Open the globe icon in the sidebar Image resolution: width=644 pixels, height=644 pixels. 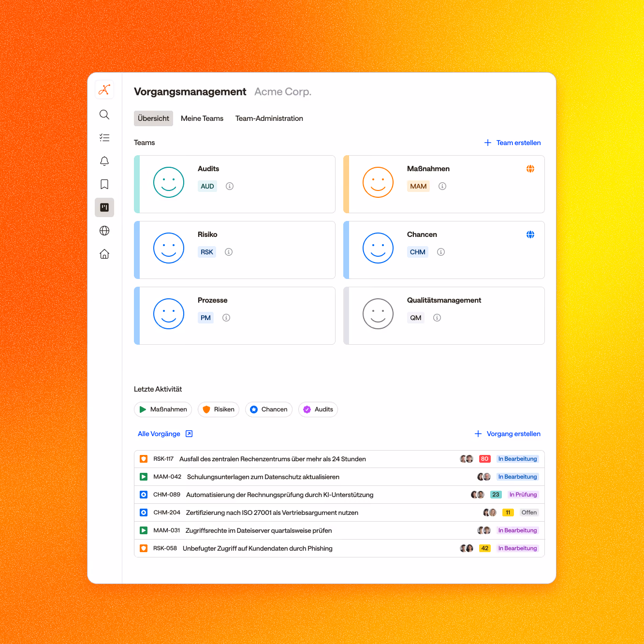point(104,231)
